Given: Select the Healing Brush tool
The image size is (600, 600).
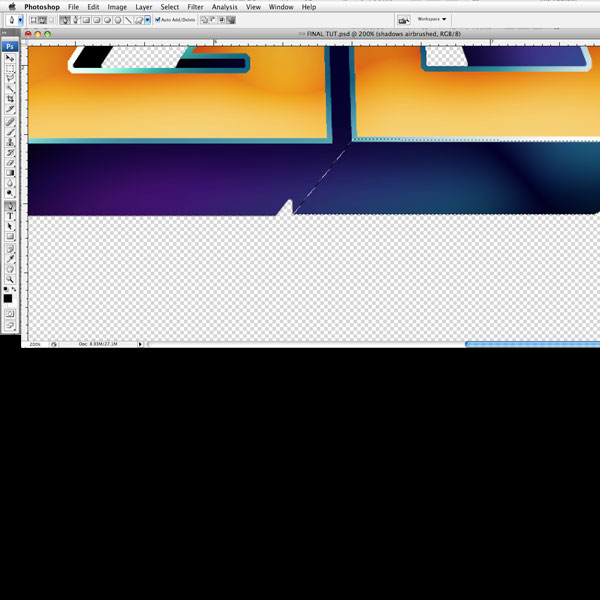Looking at the screenshot, I should tap(10, 122).
